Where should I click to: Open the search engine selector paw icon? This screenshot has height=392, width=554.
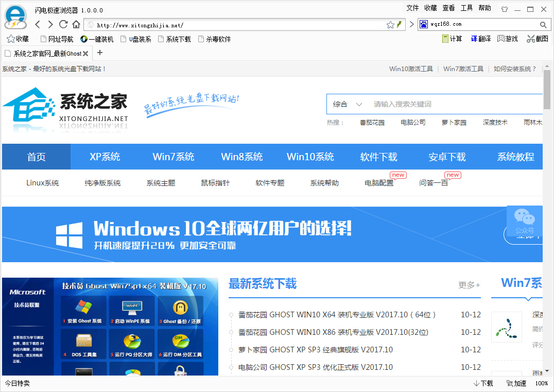(x=424, y=24)
